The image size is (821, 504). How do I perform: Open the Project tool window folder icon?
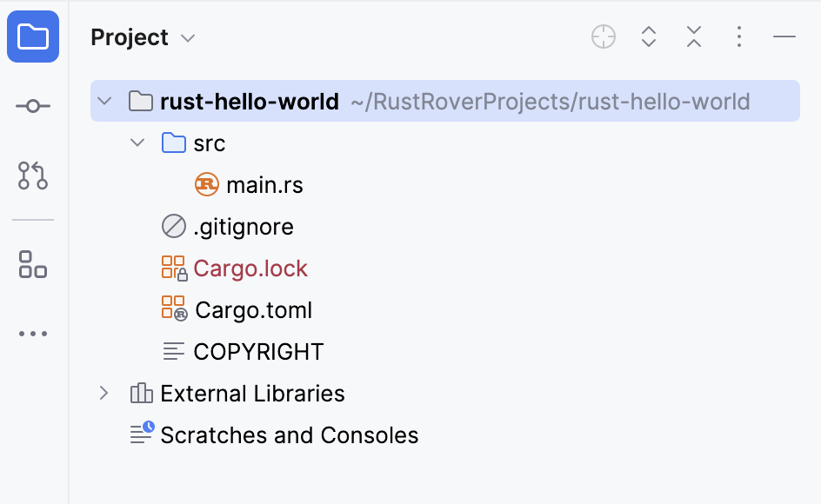33,36
